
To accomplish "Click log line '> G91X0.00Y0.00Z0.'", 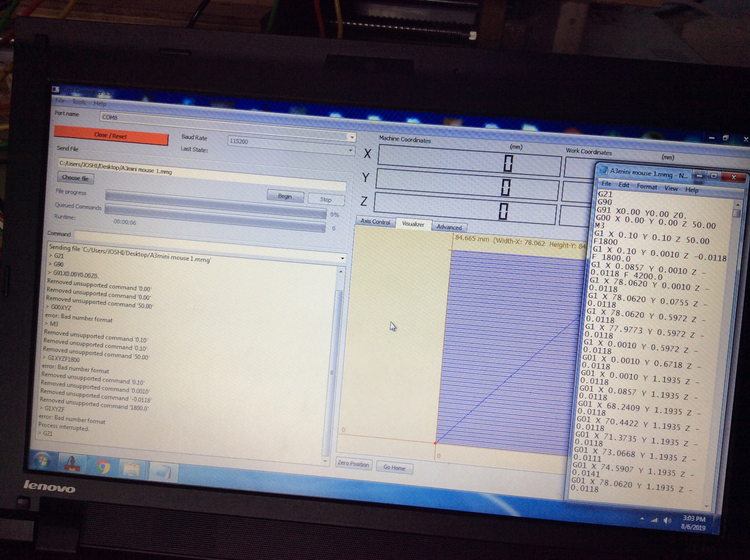I will click(x=73, y=274).
